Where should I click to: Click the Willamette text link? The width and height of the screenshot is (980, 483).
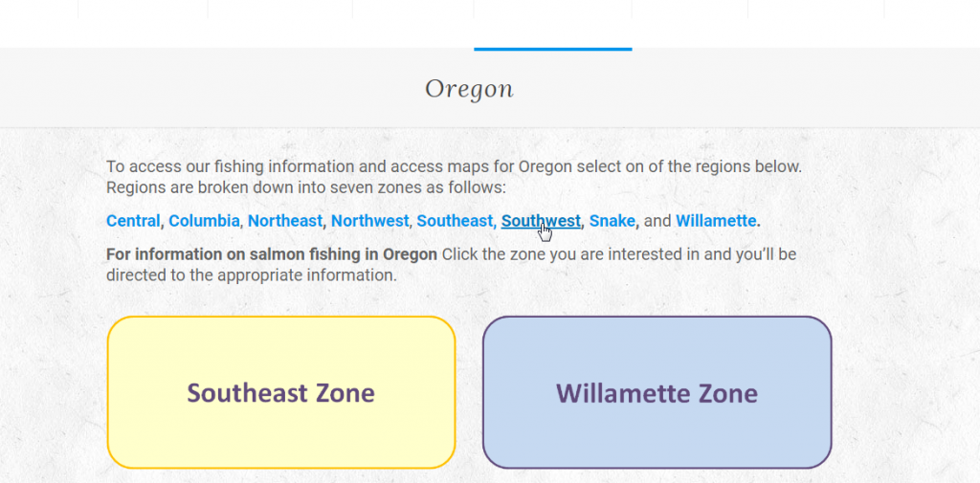point(716,221)
